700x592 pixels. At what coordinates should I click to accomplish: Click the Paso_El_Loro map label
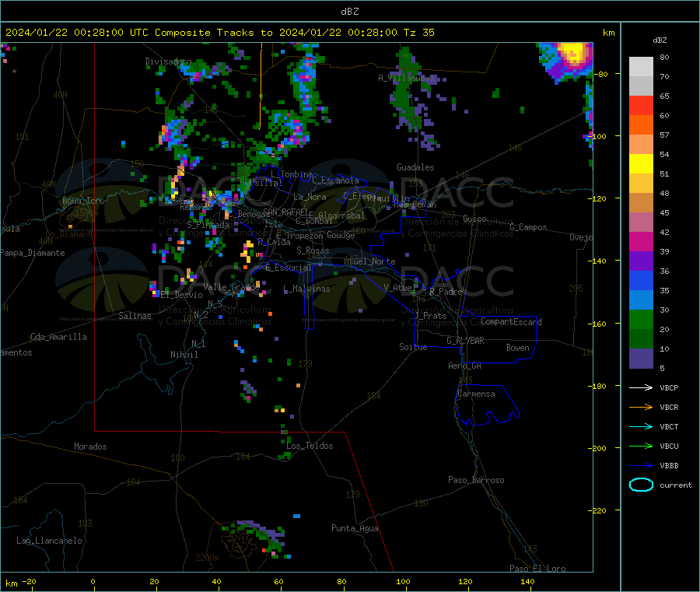pos(537,568)
